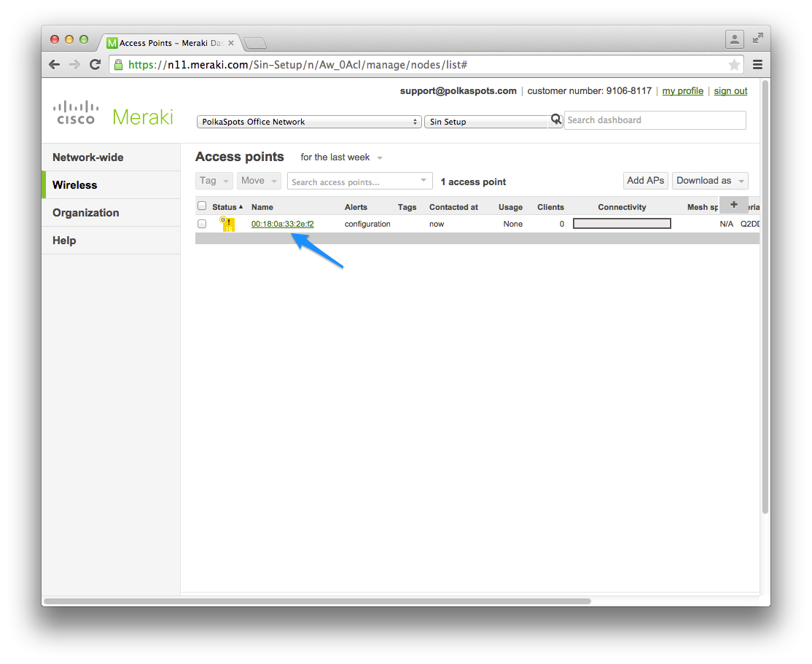Screen dimensions: 812x664
Task: Sort by the Alerts column header
Action: 356,207
